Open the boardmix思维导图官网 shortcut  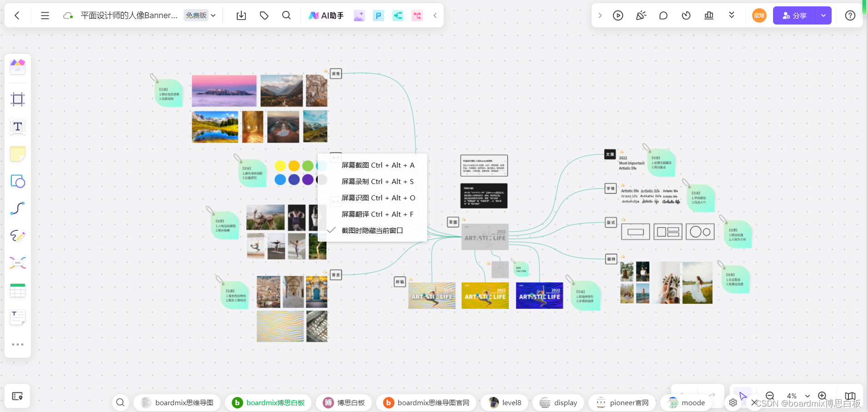(x=426, y=402)
